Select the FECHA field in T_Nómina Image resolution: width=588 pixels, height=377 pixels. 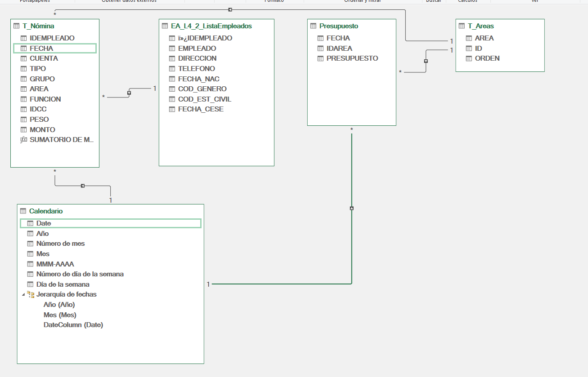(41, 48)
